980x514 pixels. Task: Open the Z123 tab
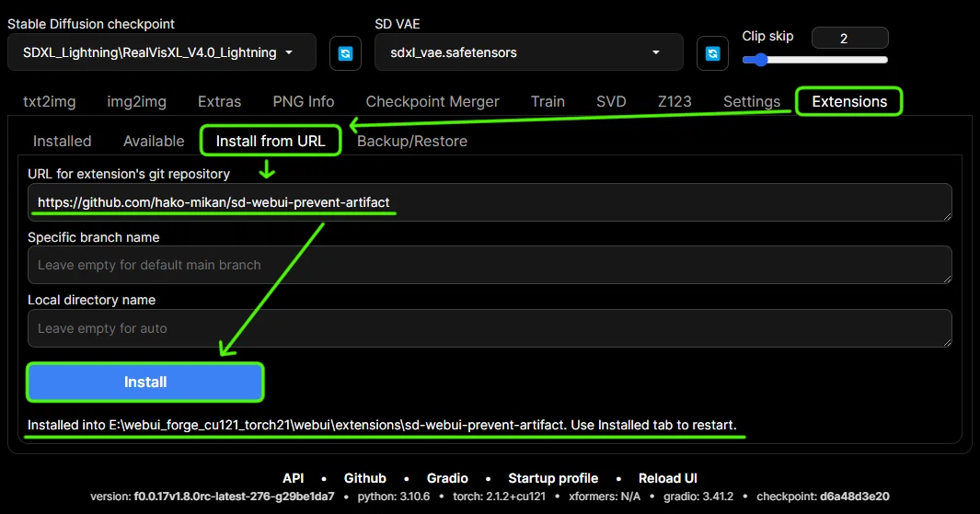(x=675, y=101)
